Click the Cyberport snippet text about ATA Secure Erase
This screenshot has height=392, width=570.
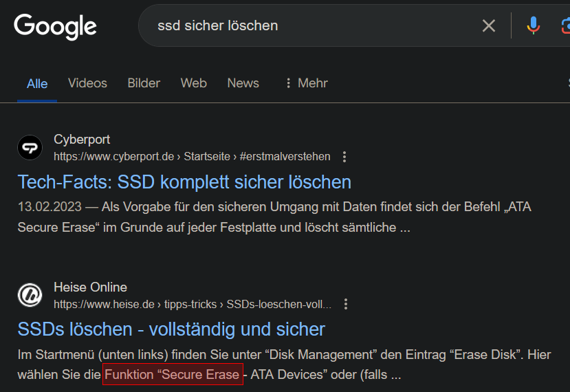[x=274, y=217]
